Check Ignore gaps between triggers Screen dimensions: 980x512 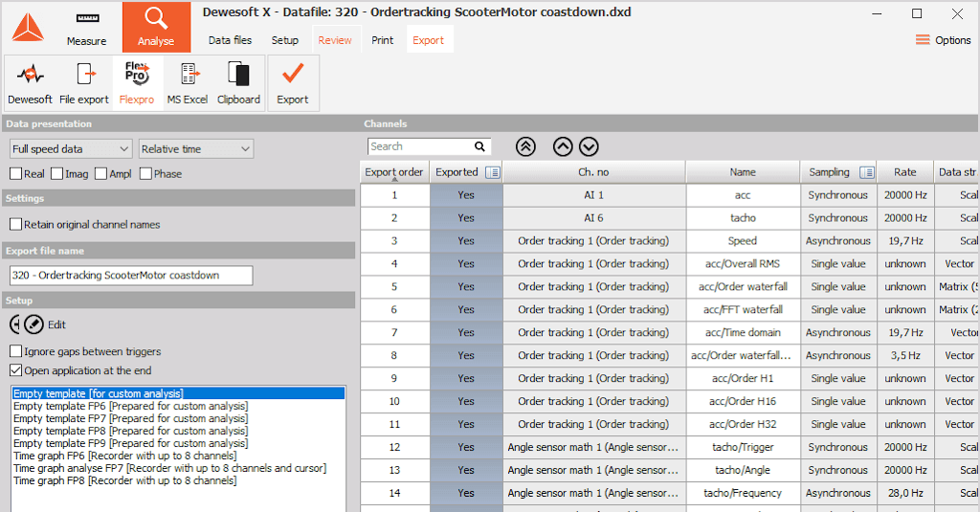[16, 351]
